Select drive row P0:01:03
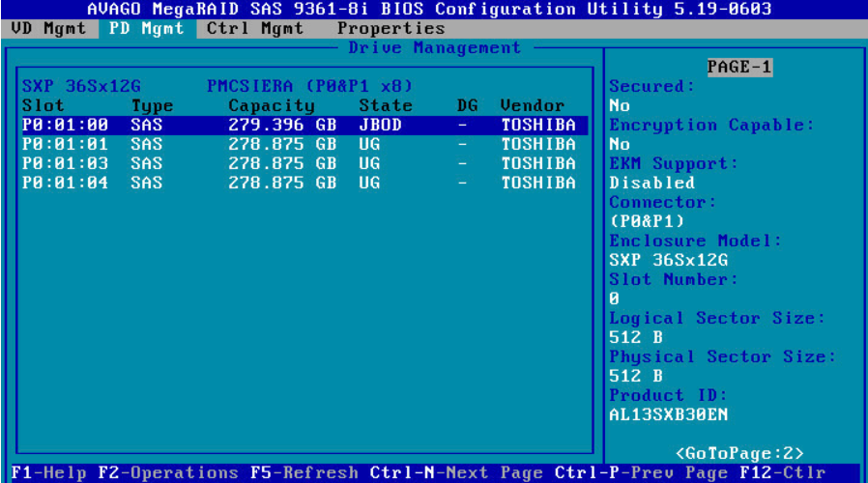This screenshot has width=868, height=483. [304, 164]
